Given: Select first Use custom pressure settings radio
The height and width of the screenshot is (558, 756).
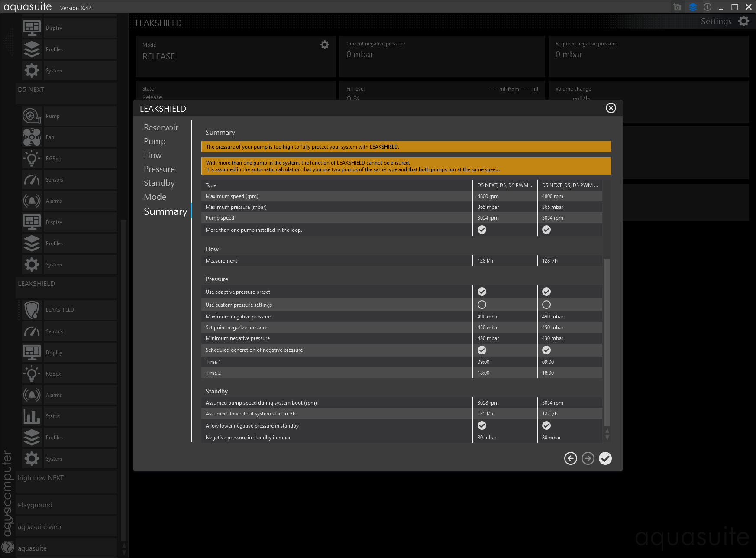Looking at the screenshot, I should click(x=481, y=305).
